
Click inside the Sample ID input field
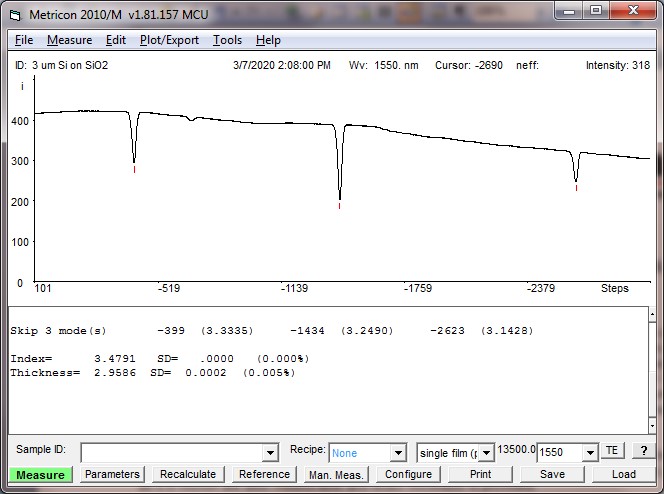172,453
